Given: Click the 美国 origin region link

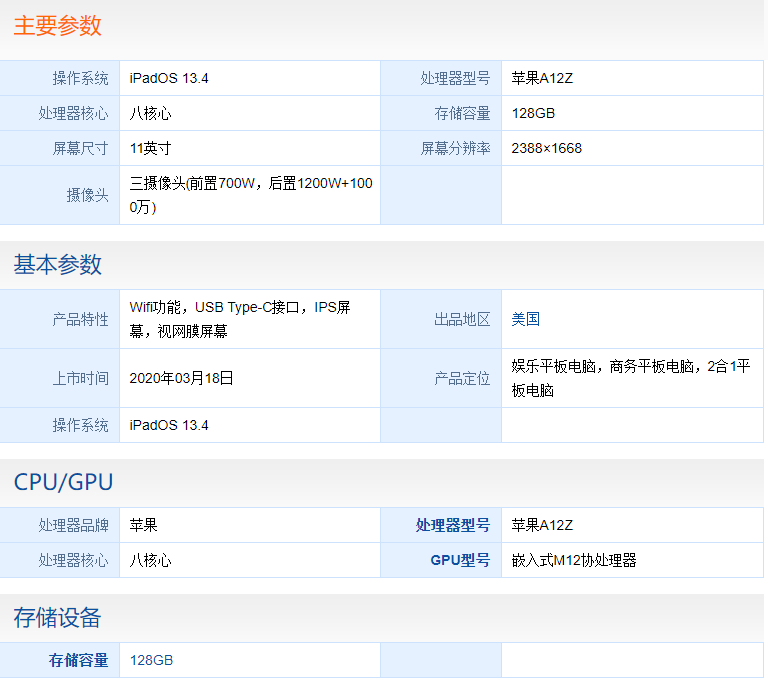Looking at the screenshot, I should pos(526,319).
